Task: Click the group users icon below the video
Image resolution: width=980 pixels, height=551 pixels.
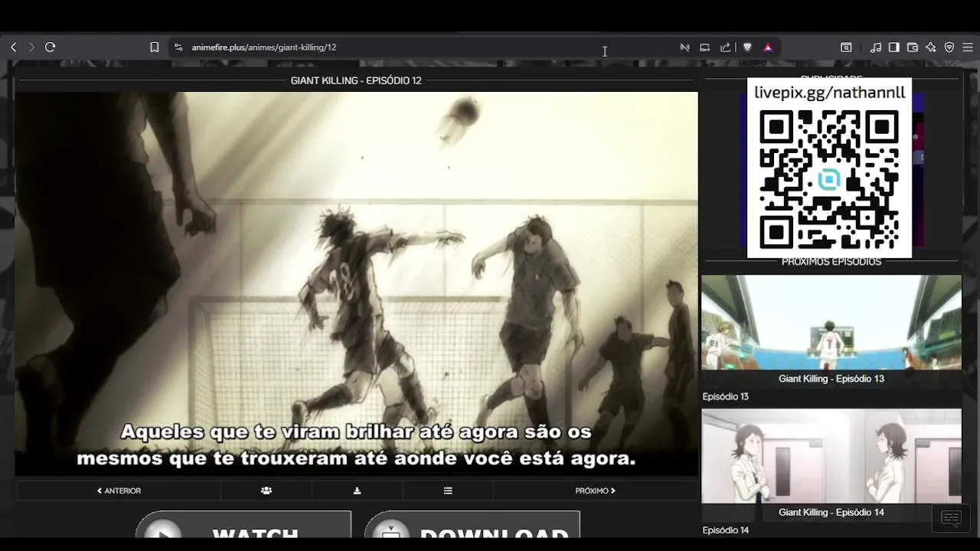Action: pyautogui.click(x=266, y=491)
